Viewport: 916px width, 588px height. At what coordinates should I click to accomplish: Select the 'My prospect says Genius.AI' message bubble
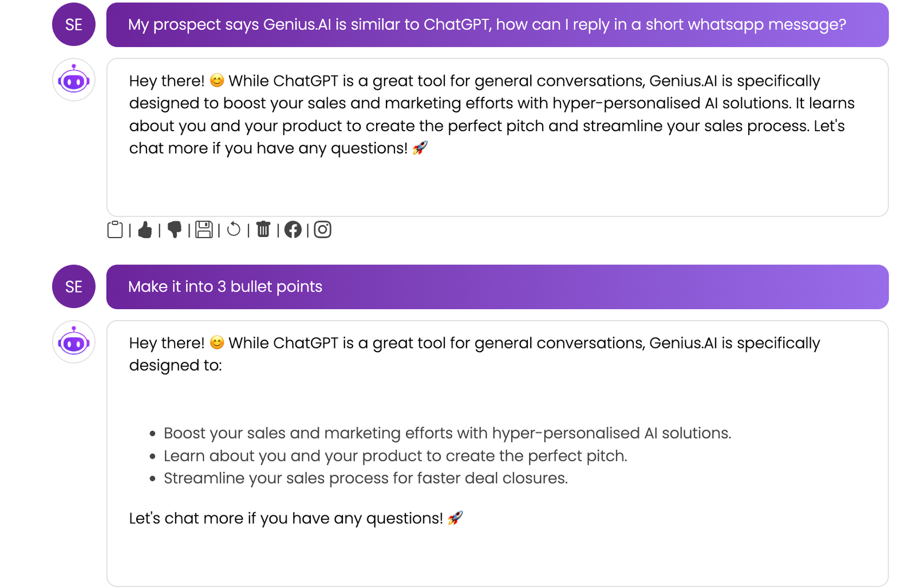[x=498, y=25]
